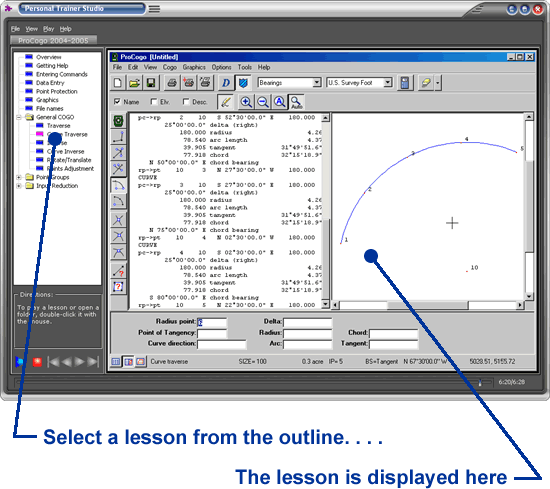The width and height of the screenshot is (550, 489).
Task: Click the ProCogo 2004-2005 tab
Action: coord(53,40)
